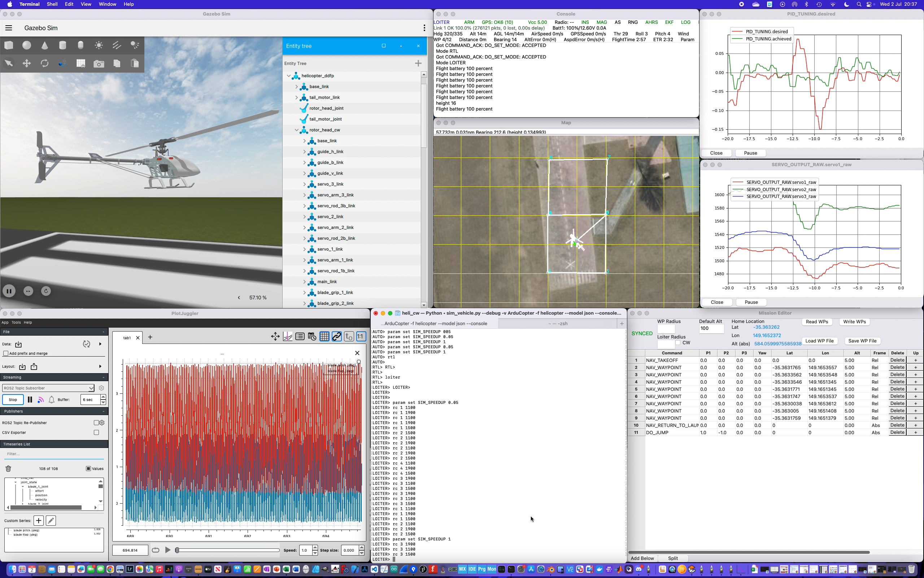Enable ROS2 Topic Re-Publisher checkbox
The image size is (924, 578).
pos(96,423)
